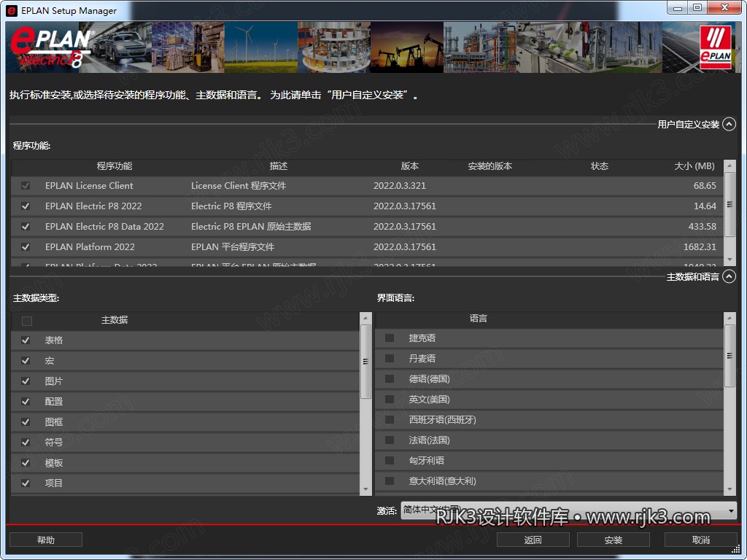The image size is (747, 560).
Task: Collapse the 主数据和语言 section
Action: tap(729, 276)
